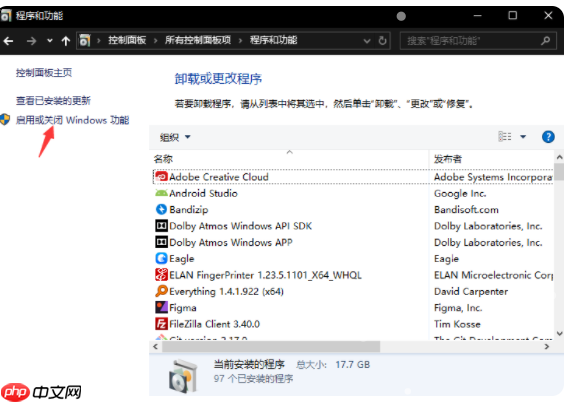576x402 pixels.
Task: Select the Bandizip entry
Action: (189, 209)
